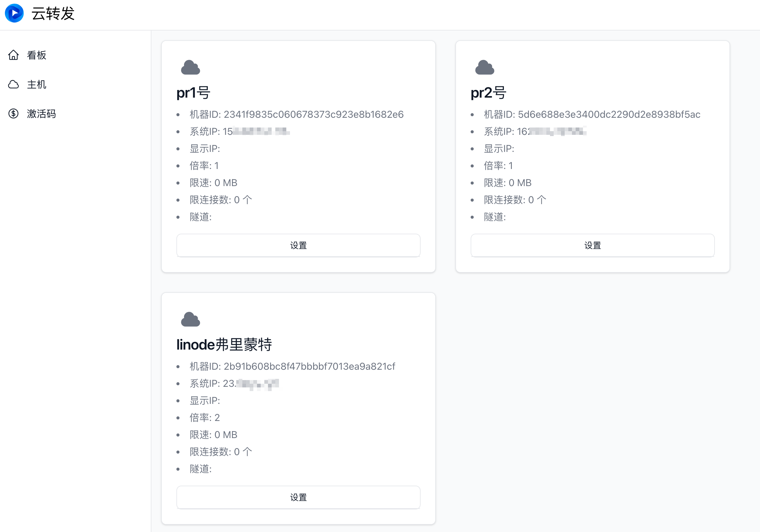This screenshot has width=760, height=532.
Task: Click 设置 button on pr2号 card
Action: (x=592, y=246)
